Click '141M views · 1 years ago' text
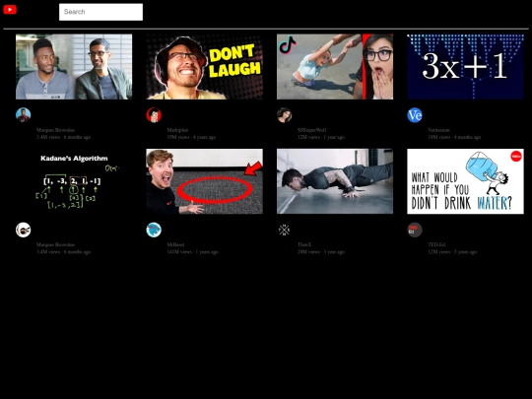 click(193, 252)
